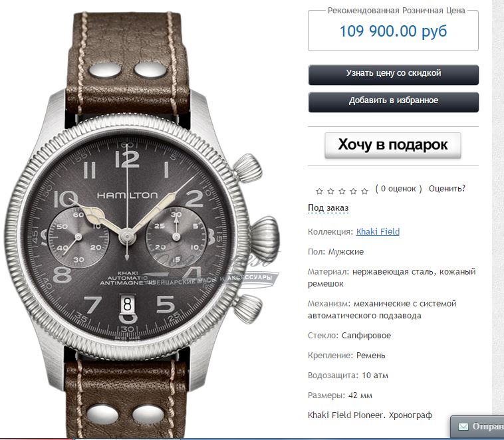
Task: Click the 'Под заказ' availability link
Action: [328, 208]
